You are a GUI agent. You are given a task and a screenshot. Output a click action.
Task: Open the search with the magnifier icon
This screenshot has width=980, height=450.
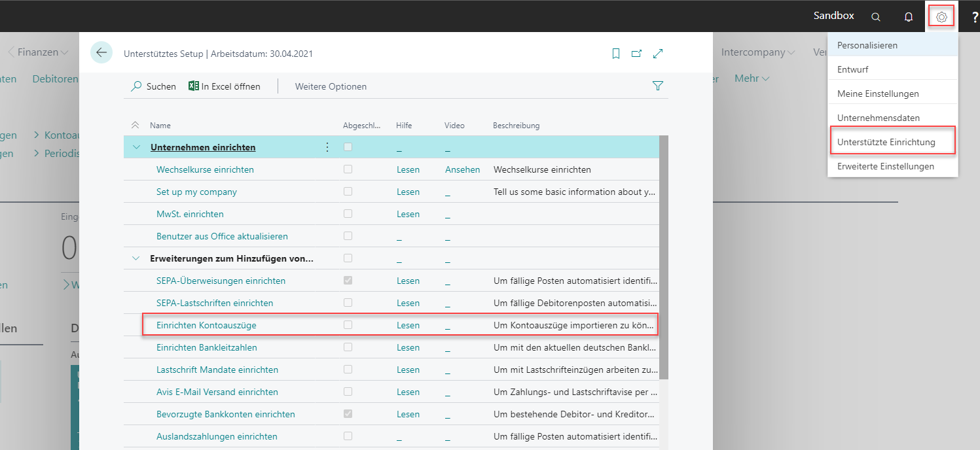pos(875,16)
